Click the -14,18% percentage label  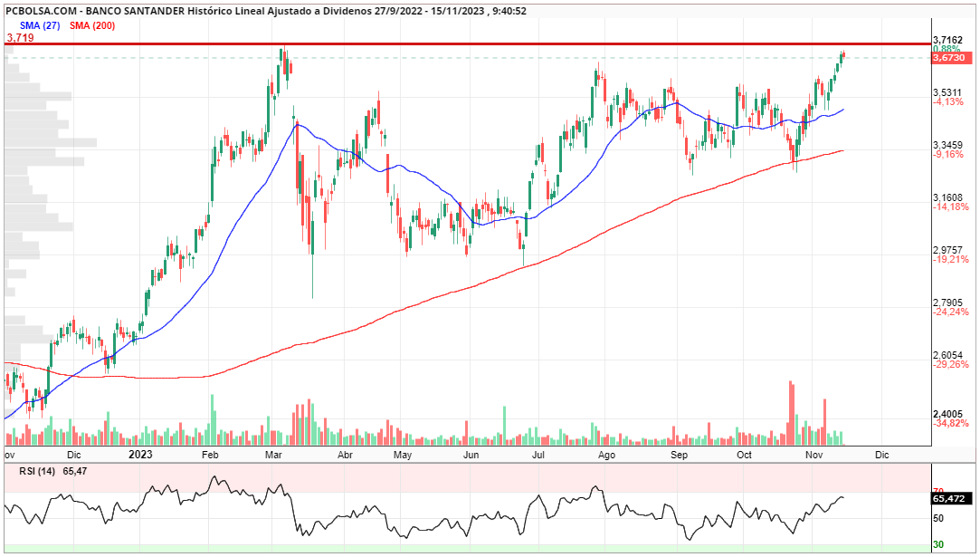click(x=951, y=206)
